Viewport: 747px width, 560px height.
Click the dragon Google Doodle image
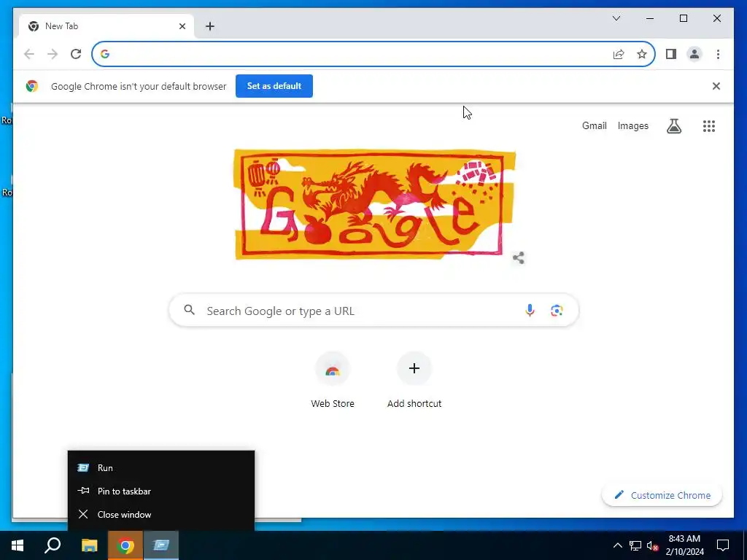pos(374,204)
